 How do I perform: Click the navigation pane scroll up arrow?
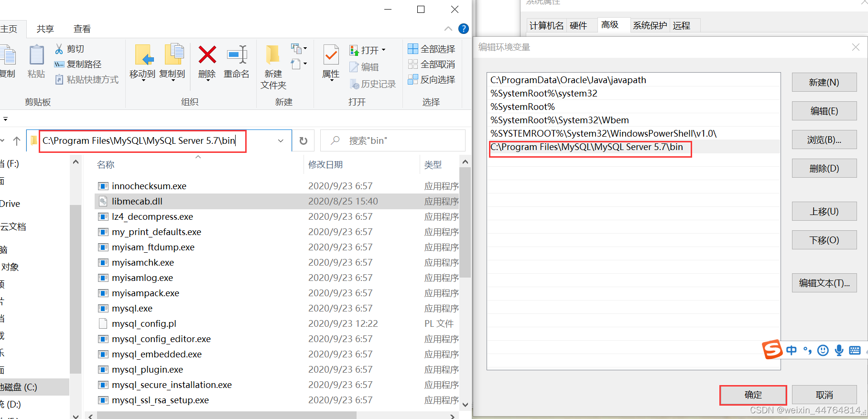coord(76,162)
